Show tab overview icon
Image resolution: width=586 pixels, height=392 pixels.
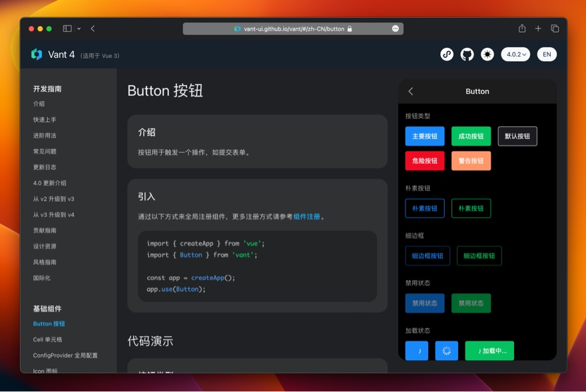(555, 29)
